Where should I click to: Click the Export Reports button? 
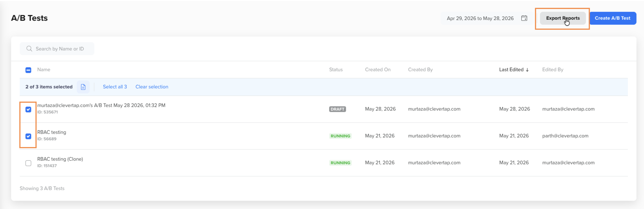pyautogui.click(x=562, y=18)
